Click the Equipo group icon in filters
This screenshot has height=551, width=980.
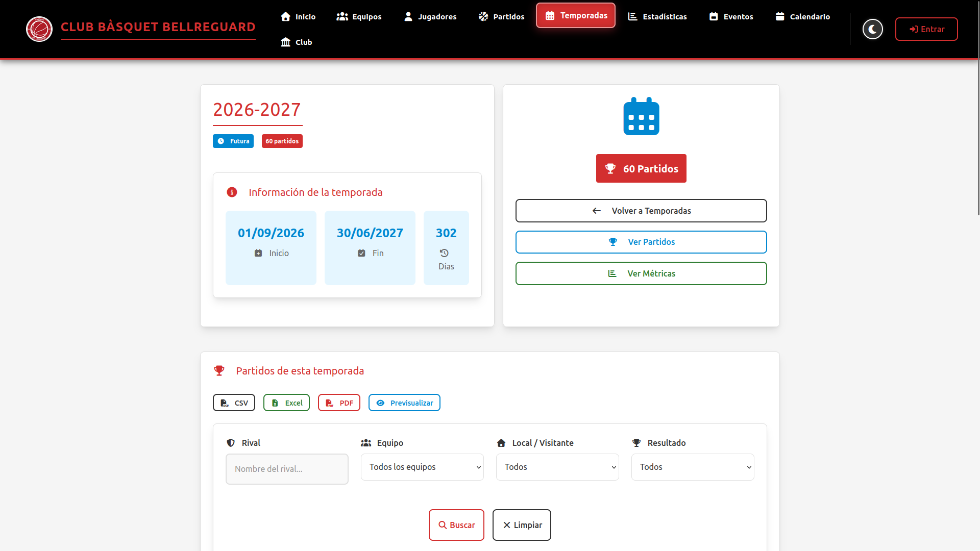pyautogui.click(x=366, y=443)
